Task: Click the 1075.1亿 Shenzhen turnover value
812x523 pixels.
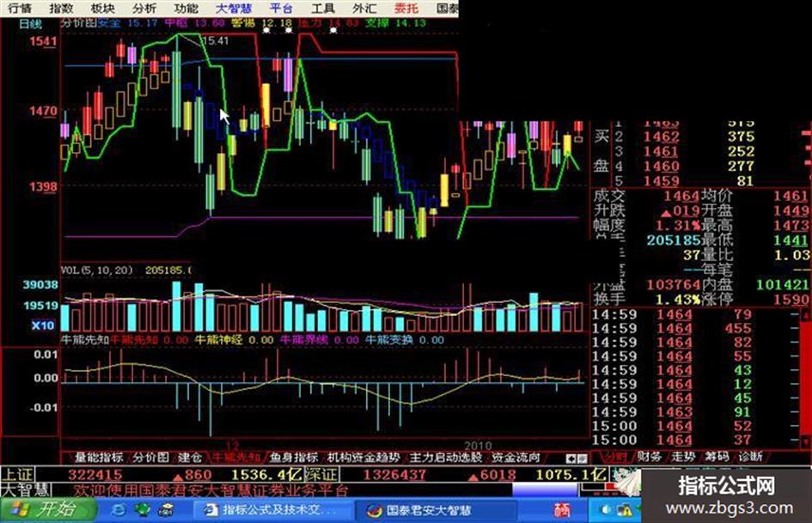Action: 571,475
